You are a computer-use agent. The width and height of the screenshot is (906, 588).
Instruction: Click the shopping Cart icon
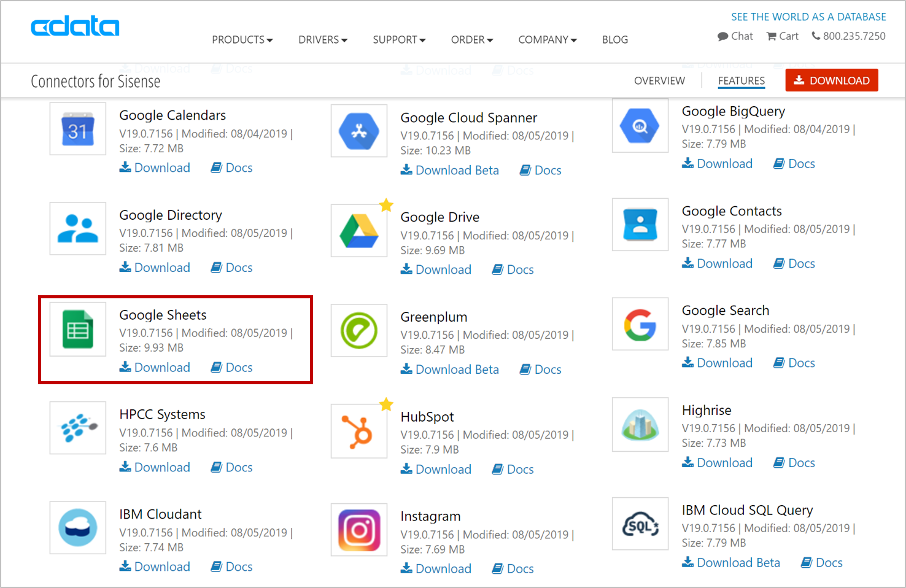click(772, 36)
